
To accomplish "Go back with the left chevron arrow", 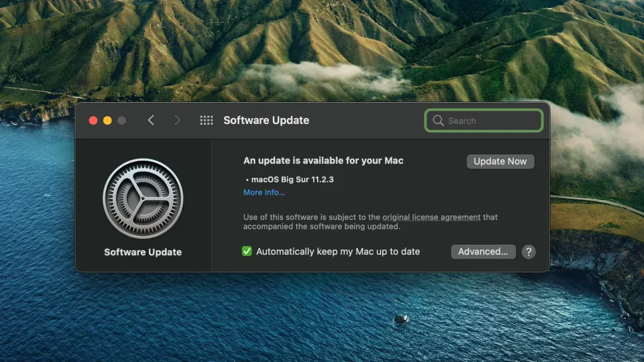I will (x=151, y=120).
